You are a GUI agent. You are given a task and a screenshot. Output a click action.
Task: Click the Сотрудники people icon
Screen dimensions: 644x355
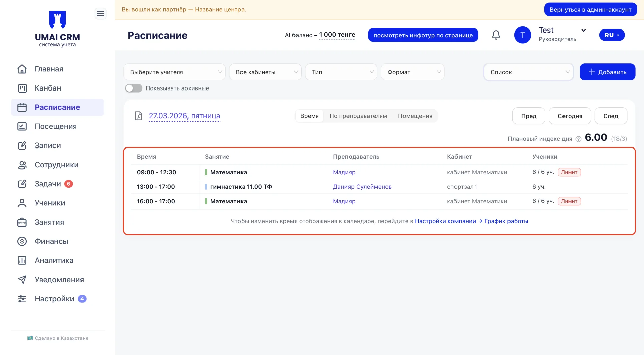pos(22,165)
